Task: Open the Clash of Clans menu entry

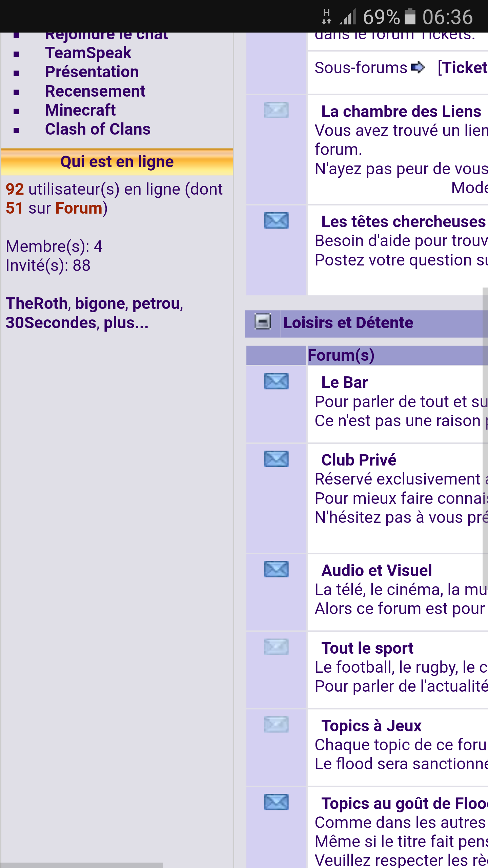Action: pos(98,129)
